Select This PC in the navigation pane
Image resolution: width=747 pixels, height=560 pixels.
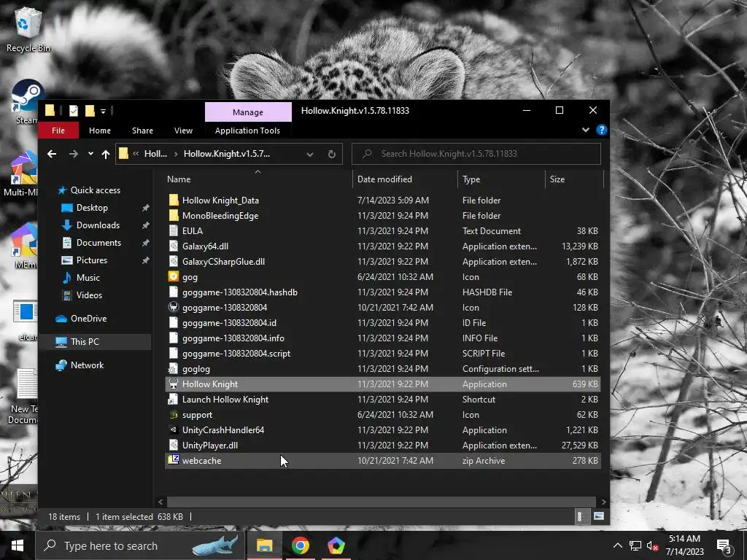coord(85,342)
